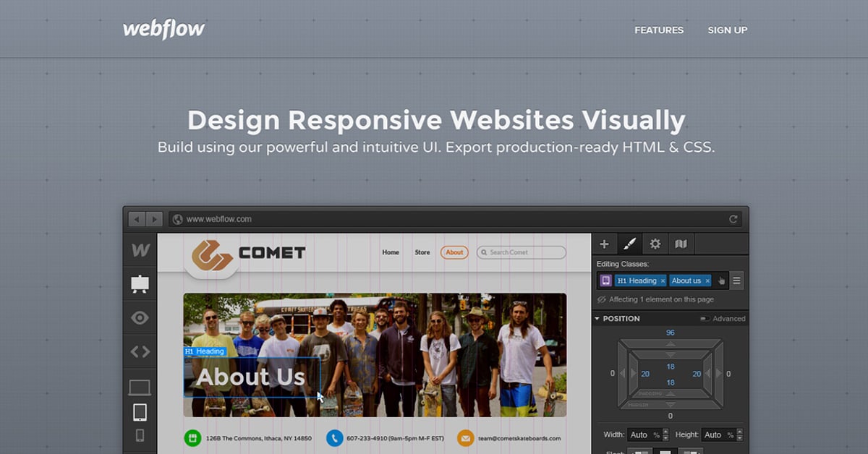Click the Webflow W sidebar icon
868x454 pixels.
[140, 251]
